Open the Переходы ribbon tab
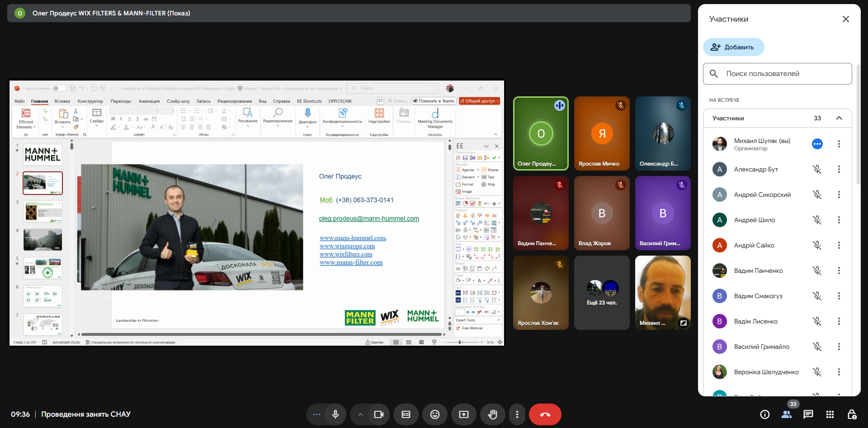 tap(121, 101)
